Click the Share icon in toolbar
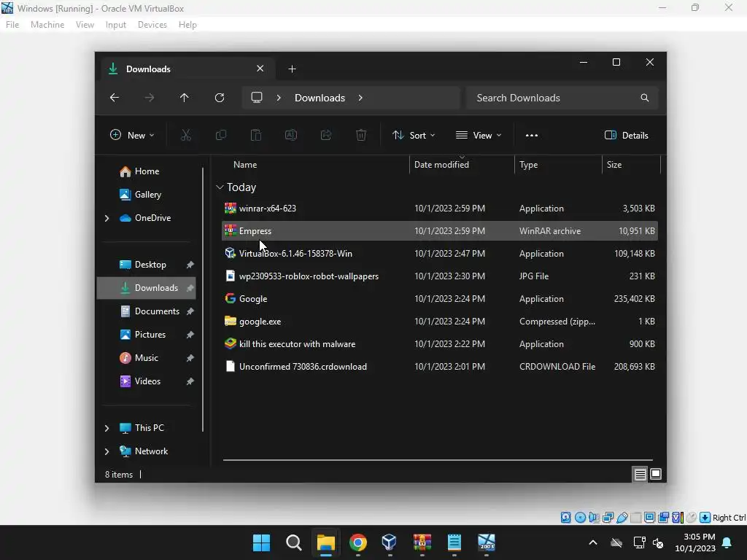Screen dimensions: 747x560 pos(326,135)
